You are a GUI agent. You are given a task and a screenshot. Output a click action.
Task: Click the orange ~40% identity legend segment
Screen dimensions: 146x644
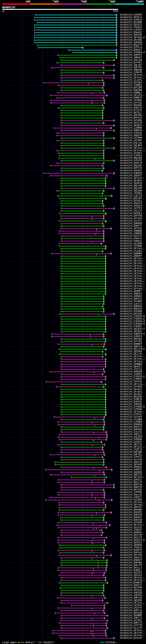[45, 4]
